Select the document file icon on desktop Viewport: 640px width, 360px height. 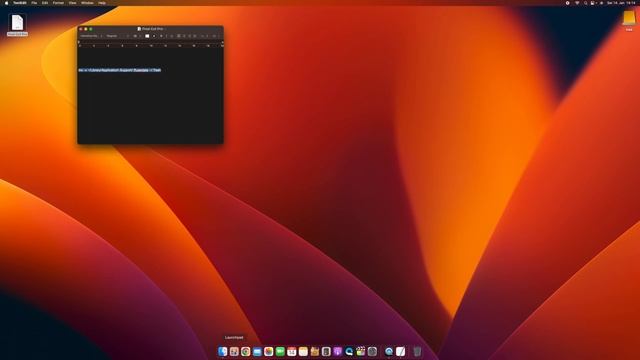(17, 22)
